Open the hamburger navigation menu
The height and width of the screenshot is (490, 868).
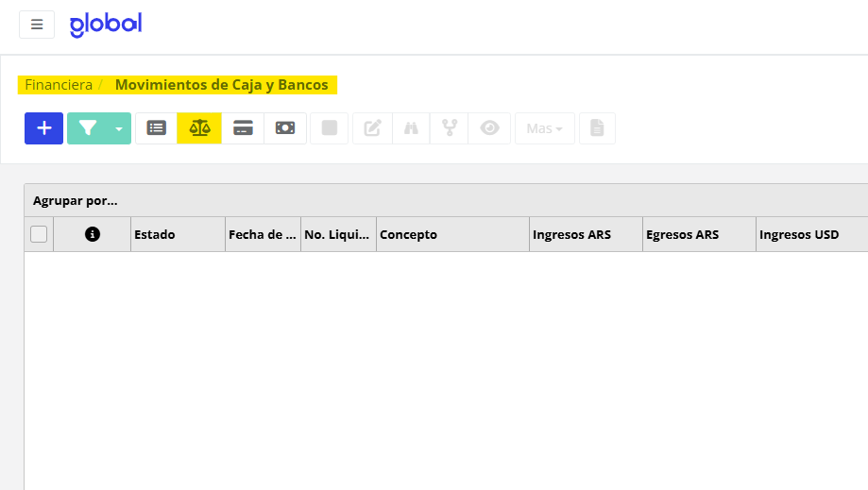[37, 25]
